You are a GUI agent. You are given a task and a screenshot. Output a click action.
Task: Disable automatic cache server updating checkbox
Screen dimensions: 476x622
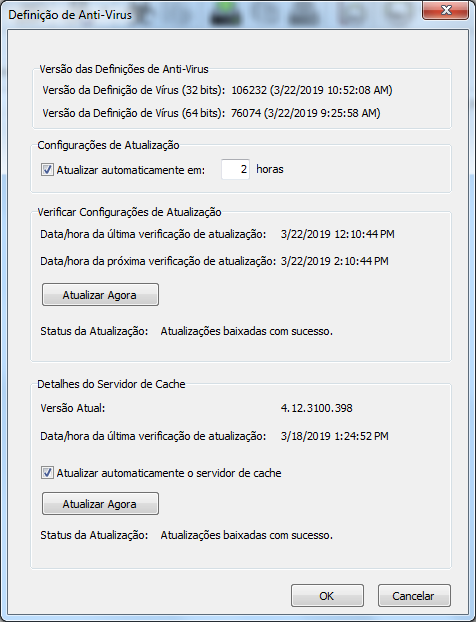point(47,473)
